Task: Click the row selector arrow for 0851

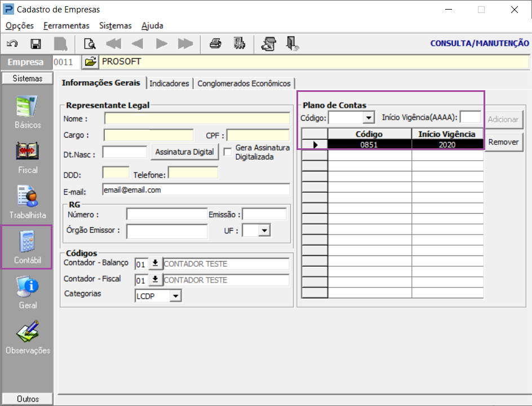Action: (x=314, y=144)
